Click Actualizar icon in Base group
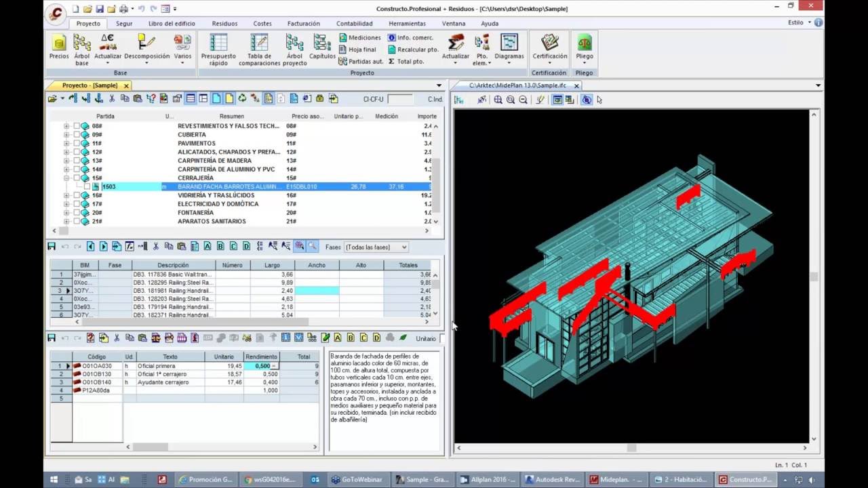Image resolution: width=868 pixels, height=488 pixels. [108, 50]
